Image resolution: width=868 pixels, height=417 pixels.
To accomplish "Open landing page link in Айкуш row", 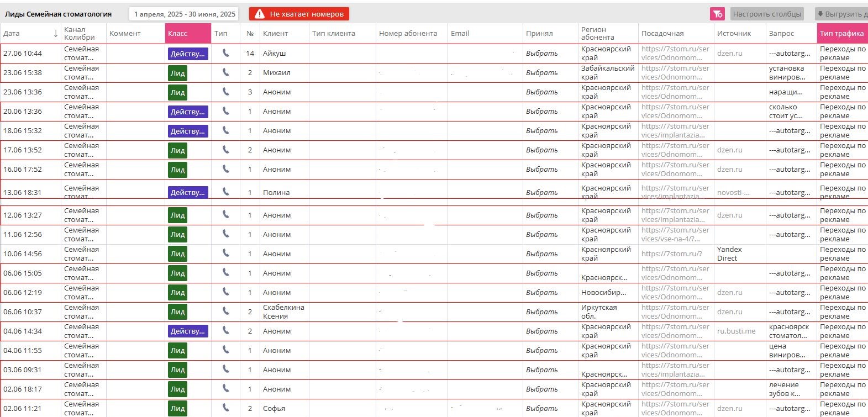I will (675, 53).
